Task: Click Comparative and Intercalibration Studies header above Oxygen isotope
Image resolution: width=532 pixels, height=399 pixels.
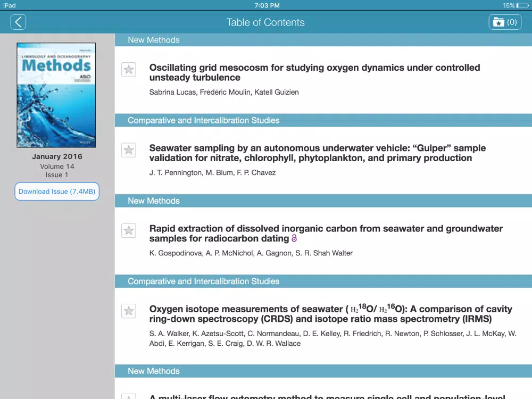Action: (323, 281)
